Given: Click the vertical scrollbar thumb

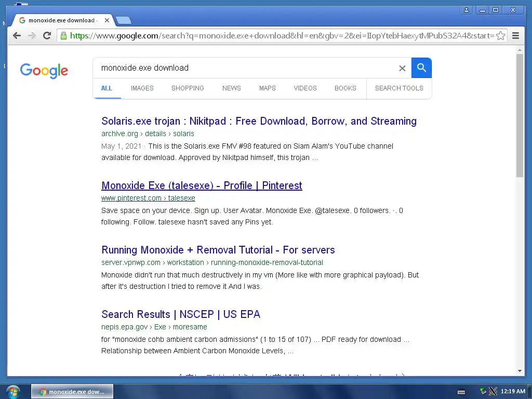Looking at the screenshot, I should 520,115.
